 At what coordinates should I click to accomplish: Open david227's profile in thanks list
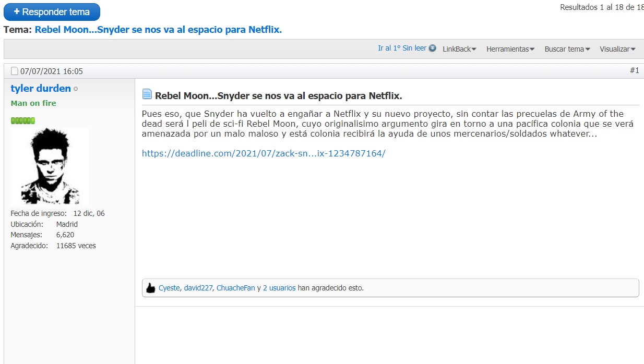[198, 288]
